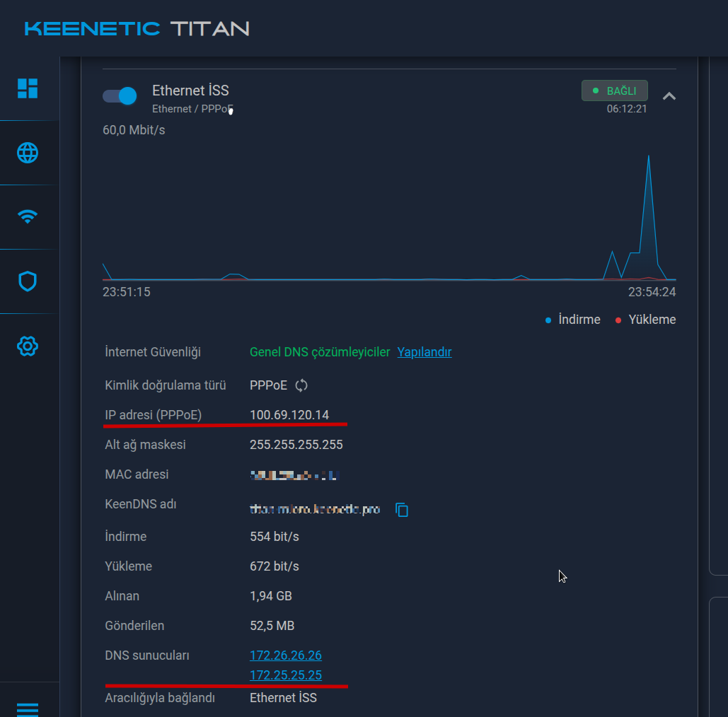Screen dimensions: 728x717
Task: Open the Internet globe icon in sidebar
Action: point(28,153)
